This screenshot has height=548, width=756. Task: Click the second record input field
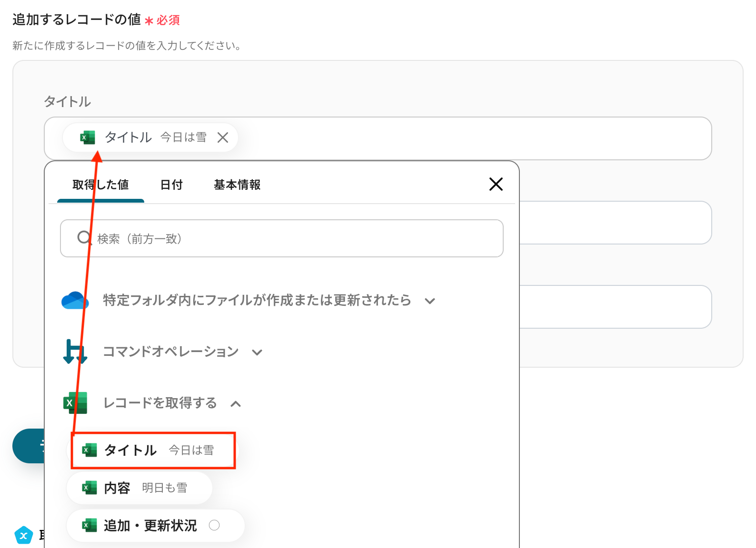[615, 223]
